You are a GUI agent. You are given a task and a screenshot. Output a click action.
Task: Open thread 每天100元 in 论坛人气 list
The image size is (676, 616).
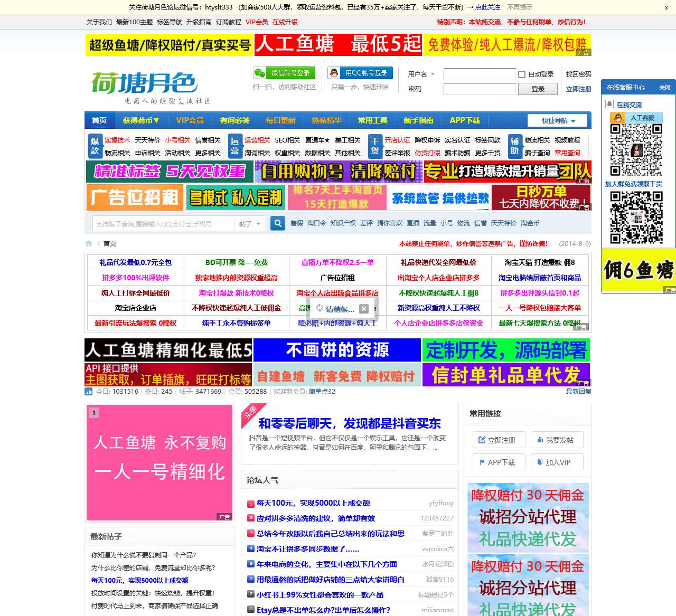(x=313, y=503)
